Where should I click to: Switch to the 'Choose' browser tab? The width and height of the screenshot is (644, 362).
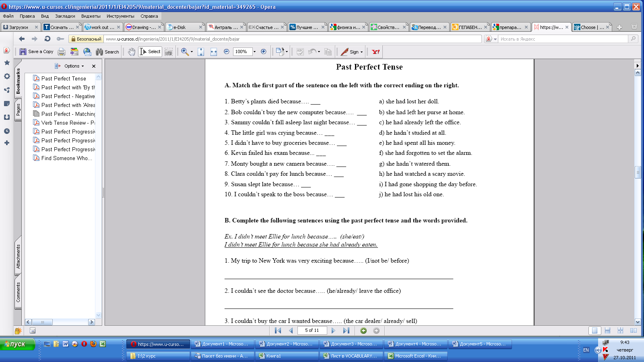(592, 27)
